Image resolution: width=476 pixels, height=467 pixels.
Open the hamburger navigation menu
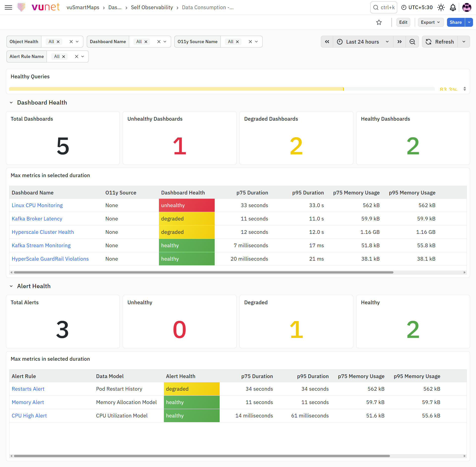coord(8,7)
